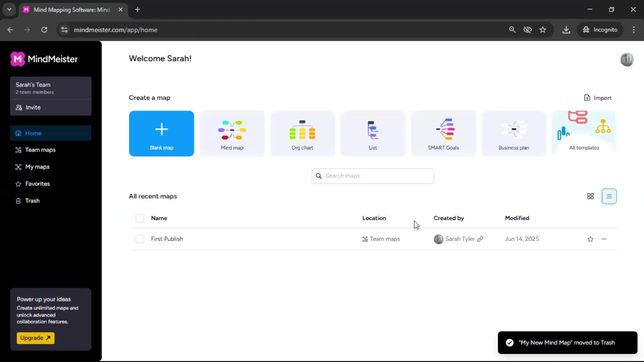Switch to grid view
Viewport: 644px width, 362px height.
[590, 196]
